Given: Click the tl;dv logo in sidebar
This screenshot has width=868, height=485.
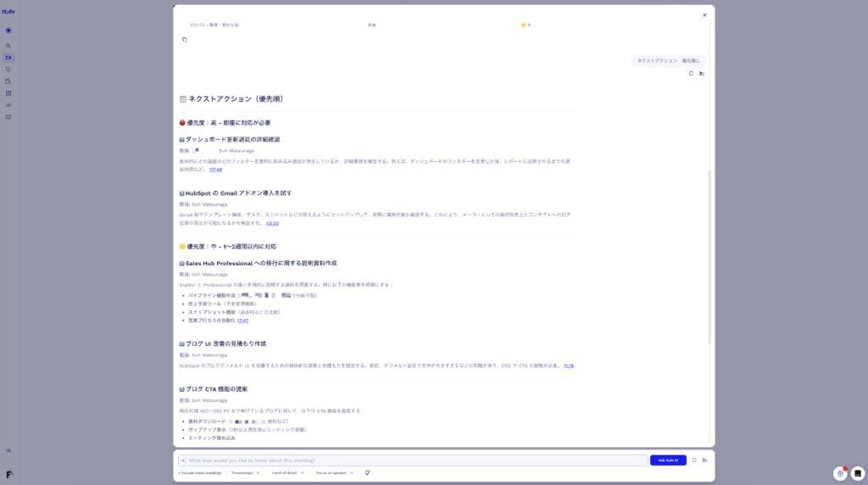Looking at the screenshot, I should (8, 12).
